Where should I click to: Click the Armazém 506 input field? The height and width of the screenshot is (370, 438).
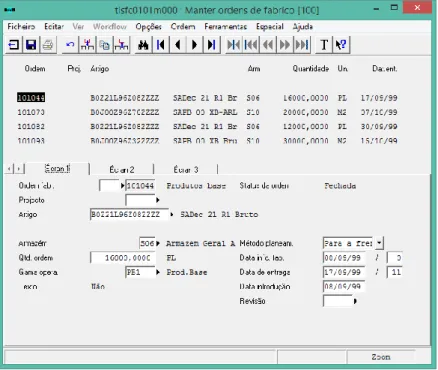pos(147,243)
